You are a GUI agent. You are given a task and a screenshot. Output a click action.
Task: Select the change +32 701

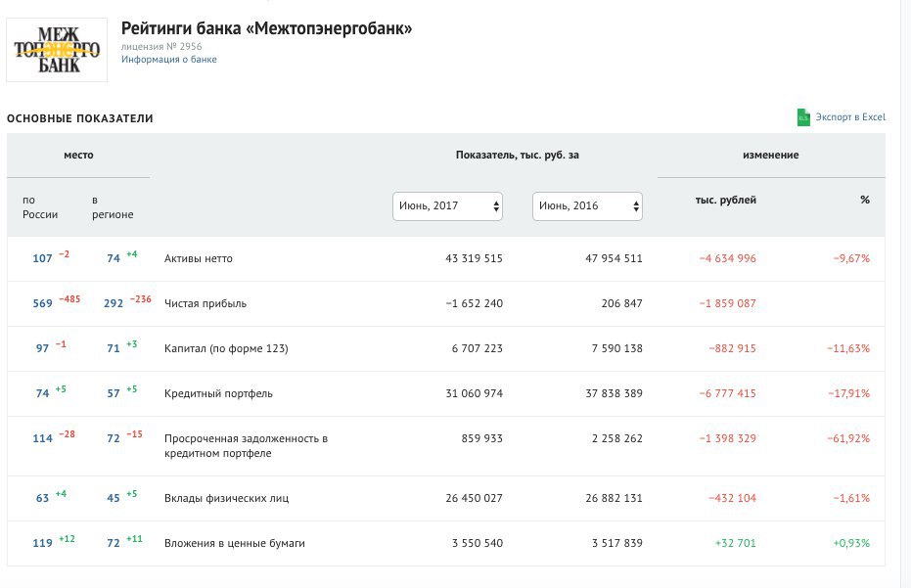pos(735,543)
